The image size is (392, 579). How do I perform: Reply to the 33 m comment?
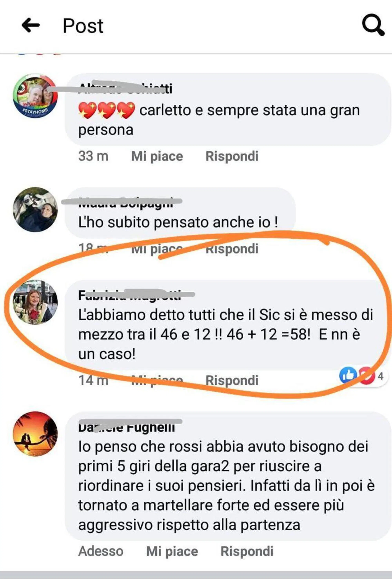(x=232, y=156)
